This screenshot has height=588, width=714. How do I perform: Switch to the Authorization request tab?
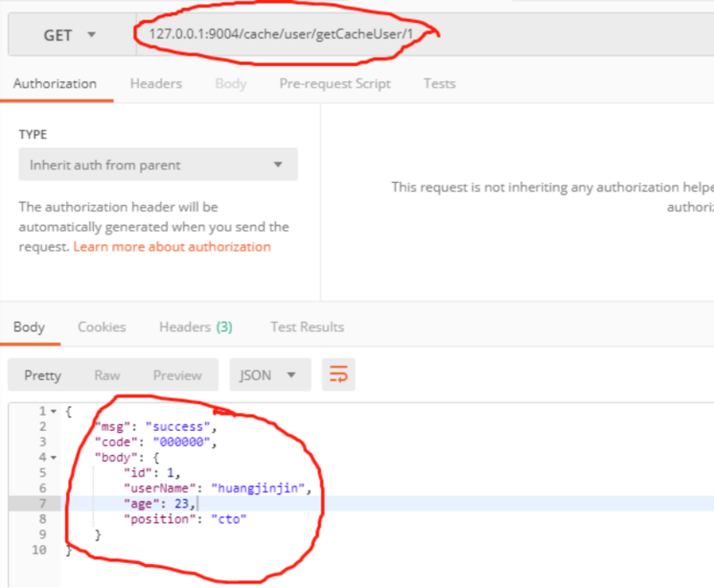pyautogui.click(x=55, y=84)
